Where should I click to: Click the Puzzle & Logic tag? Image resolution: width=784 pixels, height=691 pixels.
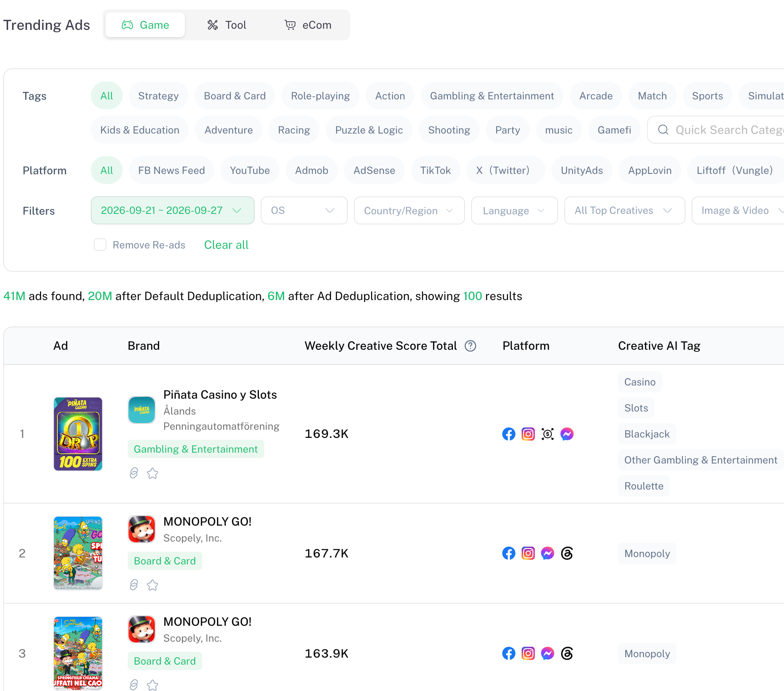tap(369, 130)
